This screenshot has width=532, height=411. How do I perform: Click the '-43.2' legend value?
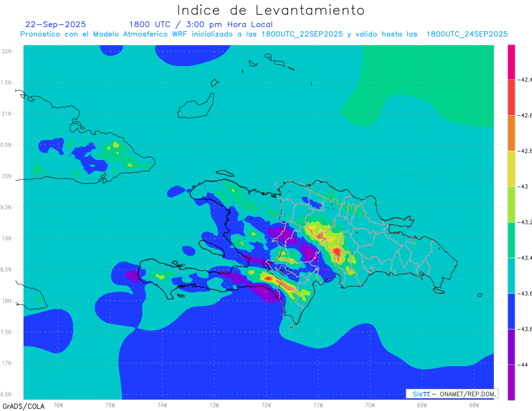coord(525,222)
